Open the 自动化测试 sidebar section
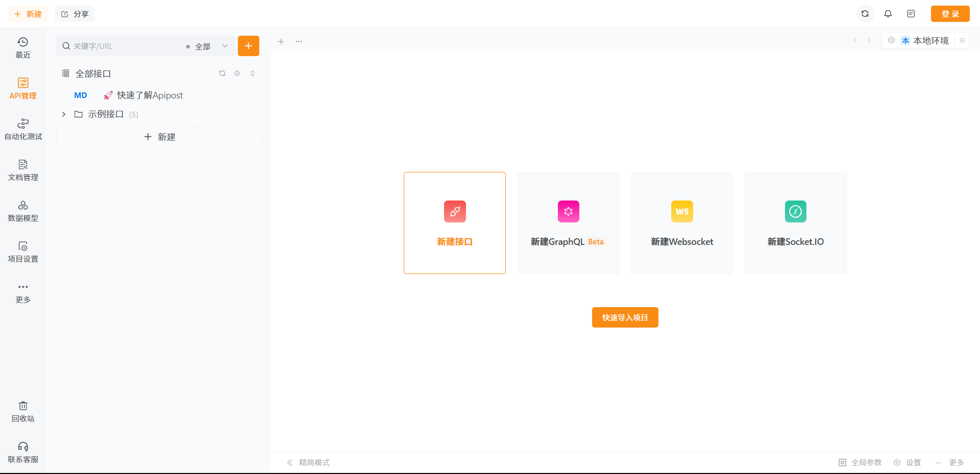Viewport: 980px width, 474px height. tap(23, 129)
